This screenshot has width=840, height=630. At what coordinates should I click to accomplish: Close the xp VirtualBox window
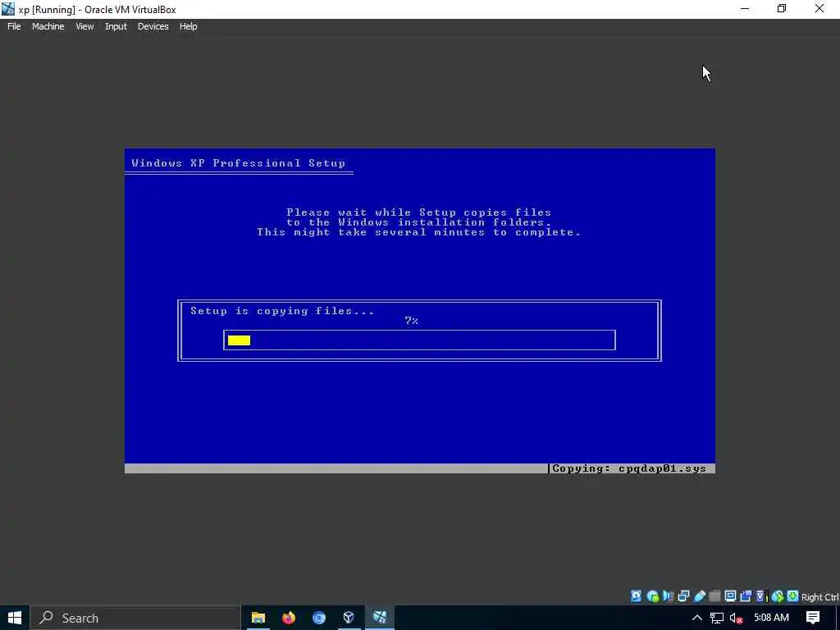pyautogui.click(x=819, y=9)
